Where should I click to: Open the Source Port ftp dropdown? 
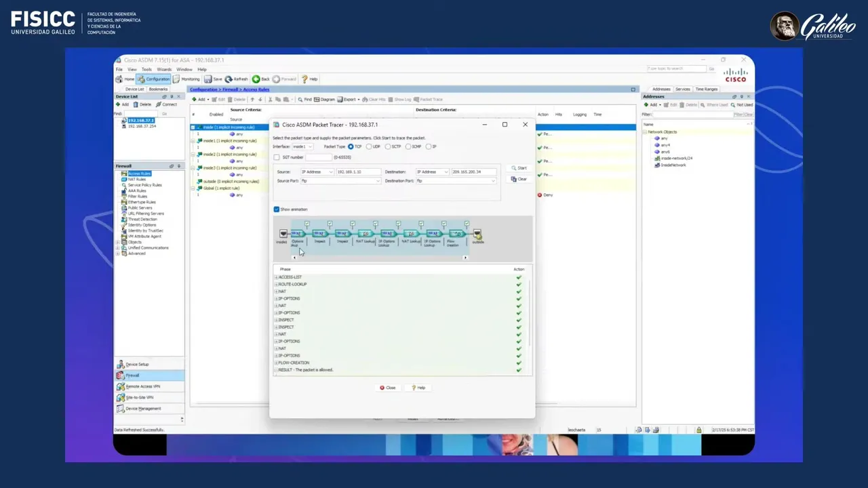pyautogui.click(x=340, y=181)
